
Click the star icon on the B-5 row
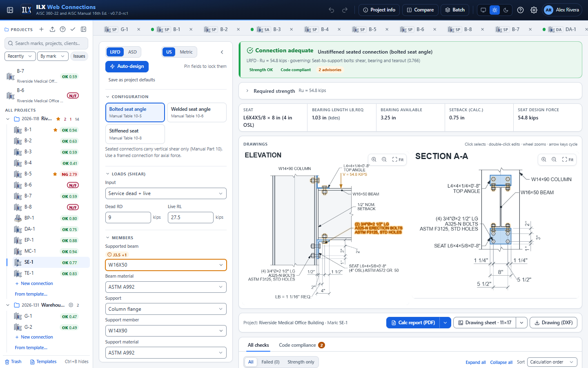click(x=55, y=174)
